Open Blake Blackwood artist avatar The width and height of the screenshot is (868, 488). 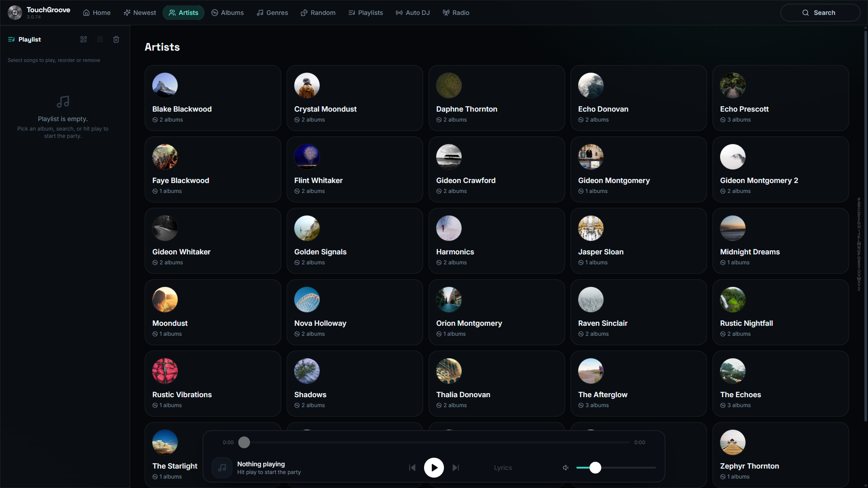165,85
